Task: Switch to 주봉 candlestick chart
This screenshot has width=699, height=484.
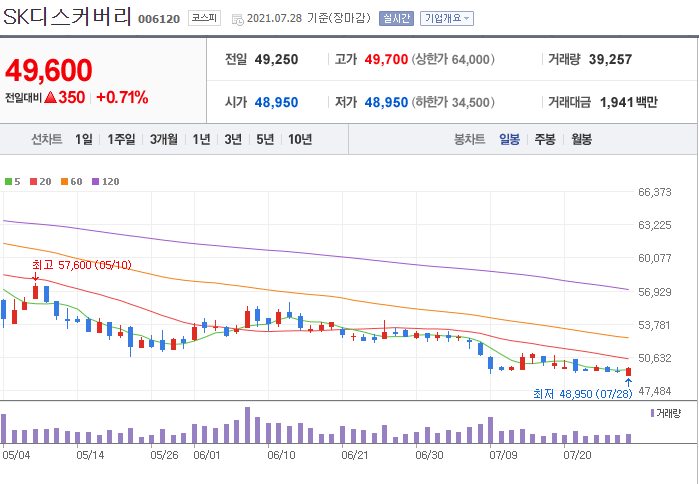Action: coord(545,139)
